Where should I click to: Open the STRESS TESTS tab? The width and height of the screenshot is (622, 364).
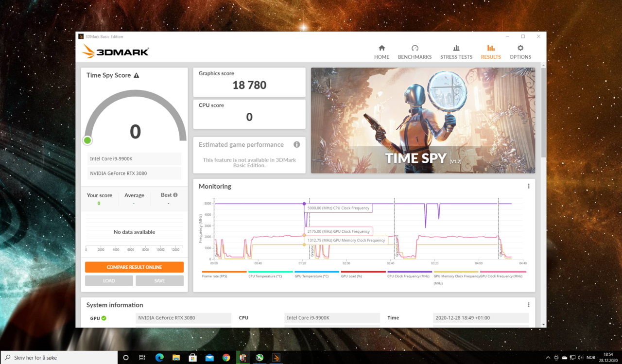[456, 52]
